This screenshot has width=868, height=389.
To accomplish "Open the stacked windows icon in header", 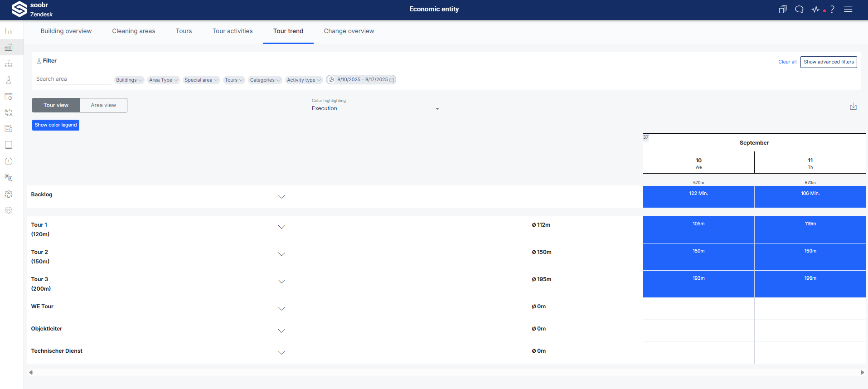I will tap(783, 9).
